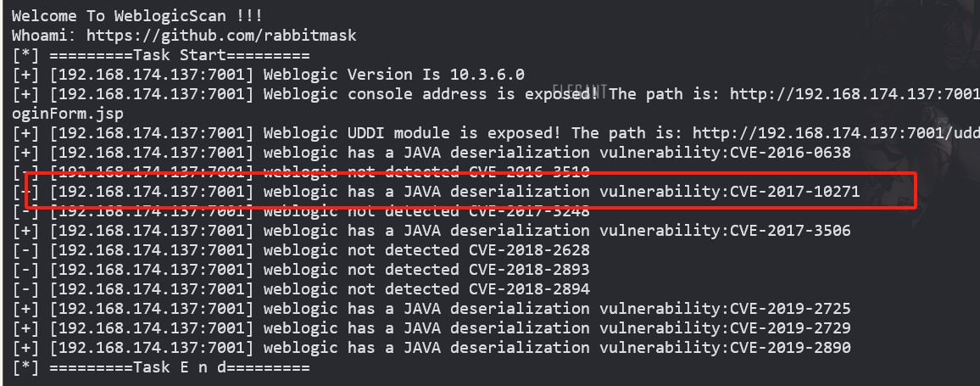Screen dimensions: 980x386
Task: Click the console address http URL
Action: [x=855, y=94]
